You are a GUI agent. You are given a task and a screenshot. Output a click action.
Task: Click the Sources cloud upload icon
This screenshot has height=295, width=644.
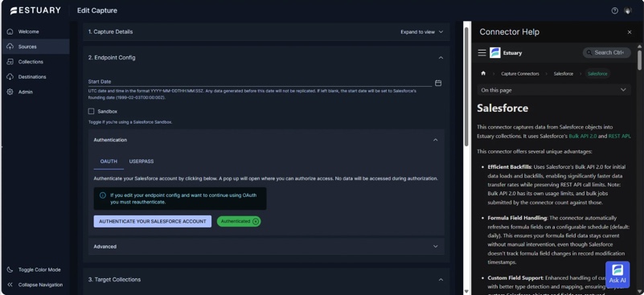(x=10, y=47)
